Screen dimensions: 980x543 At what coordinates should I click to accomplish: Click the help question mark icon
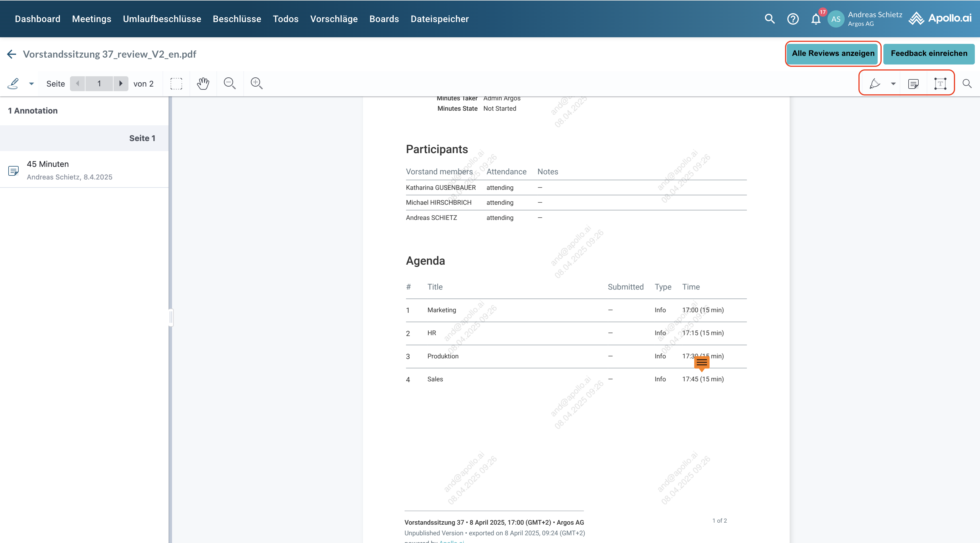tap(793, 19)
